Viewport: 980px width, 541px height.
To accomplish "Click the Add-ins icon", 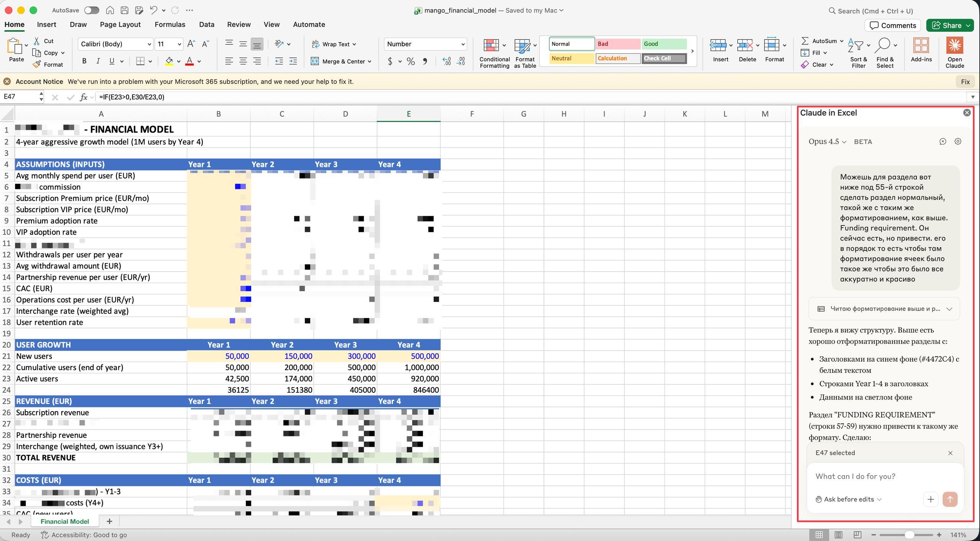I will [x=921, y=46].
